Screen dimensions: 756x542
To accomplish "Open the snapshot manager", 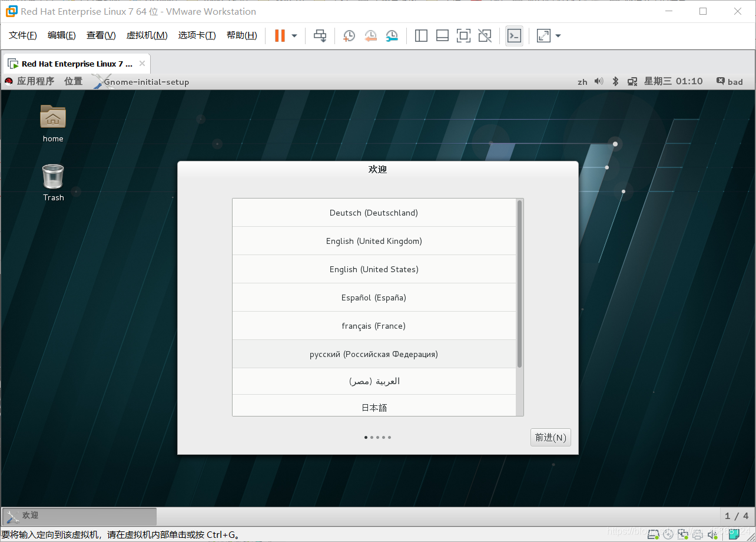I will click(392, 36).
